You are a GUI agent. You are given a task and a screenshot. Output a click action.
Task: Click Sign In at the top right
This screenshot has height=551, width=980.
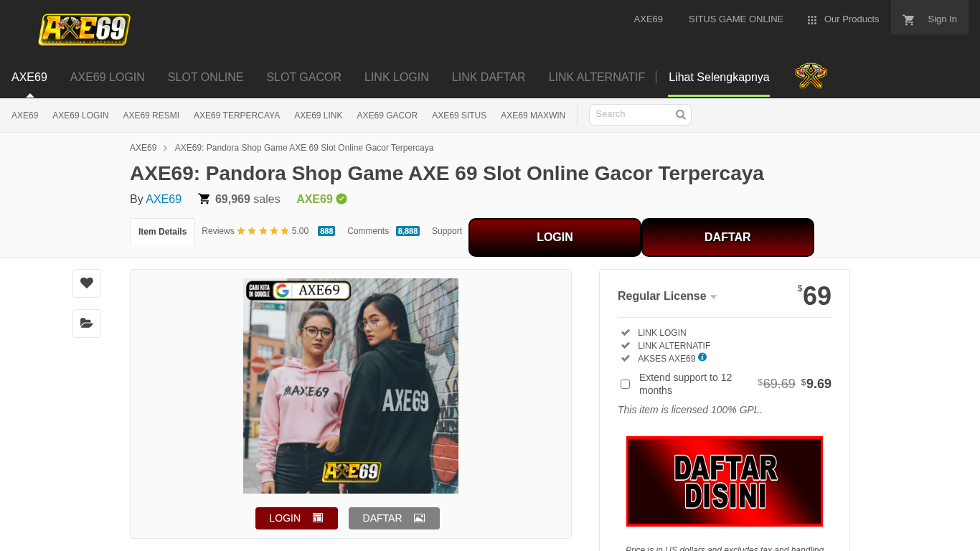(x=942, y=19)
